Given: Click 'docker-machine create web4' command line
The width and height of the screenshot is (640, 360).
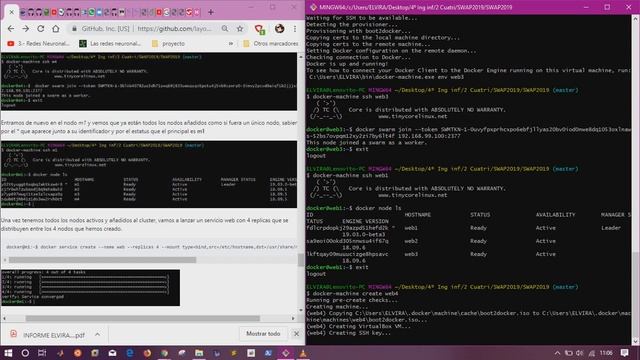Looking at the screenshot, I should [x=352, y=293].
